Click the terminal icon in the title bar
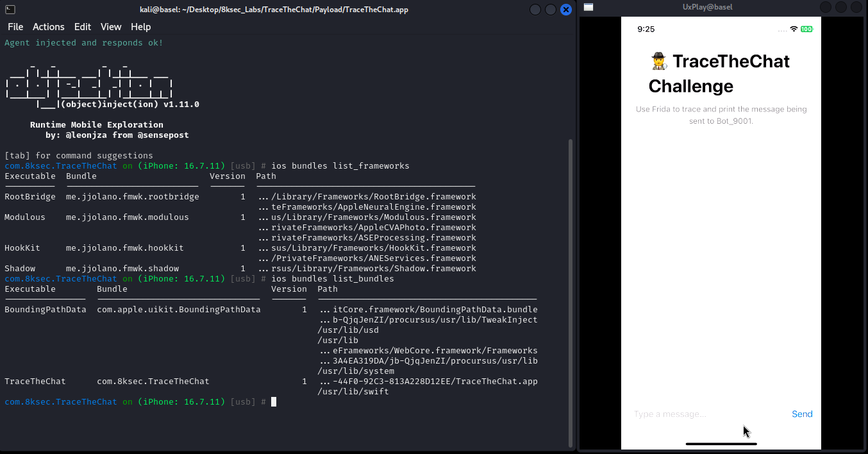The width and height of the screenshot is (868, 454). pyautogui.click(x=10, y=10)
